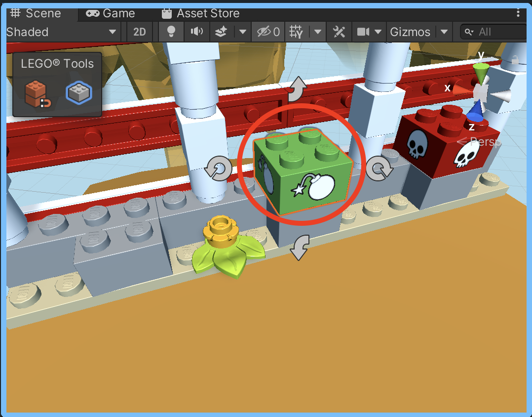Open the Asset Store tab
This screenshot has width=532, height=417.
[x=200, y=13]
